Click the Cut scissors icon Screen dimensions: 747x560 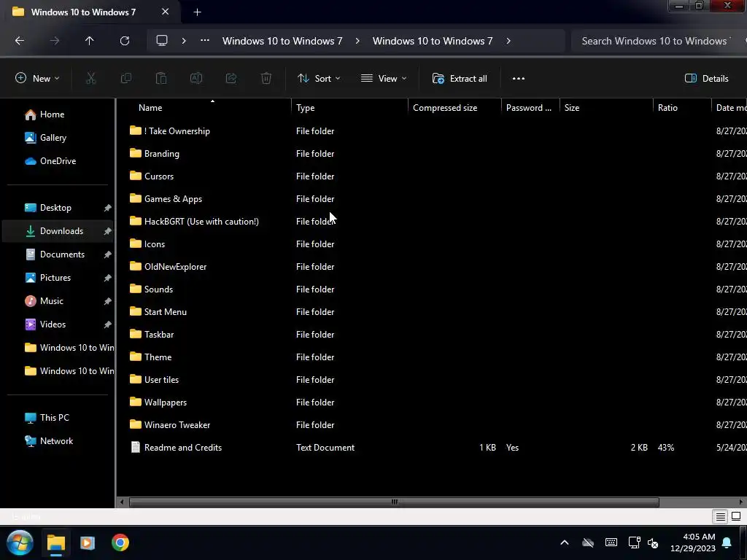[90, 79]
